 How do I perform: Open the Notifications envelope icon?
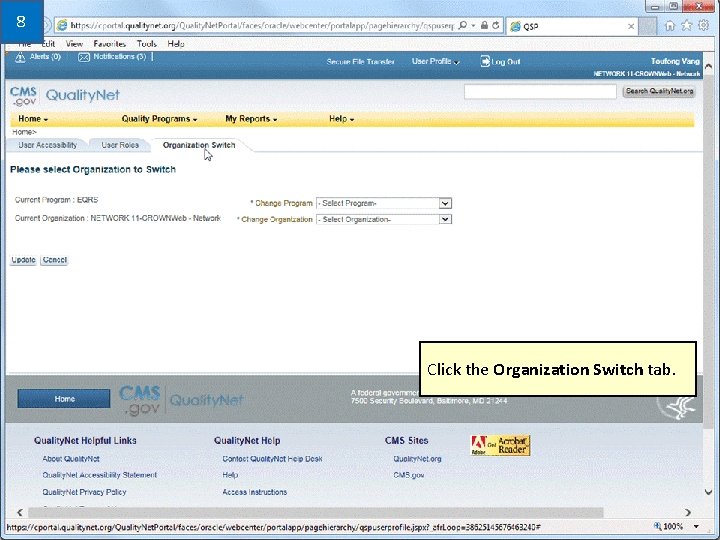click(x=84, y=57)
